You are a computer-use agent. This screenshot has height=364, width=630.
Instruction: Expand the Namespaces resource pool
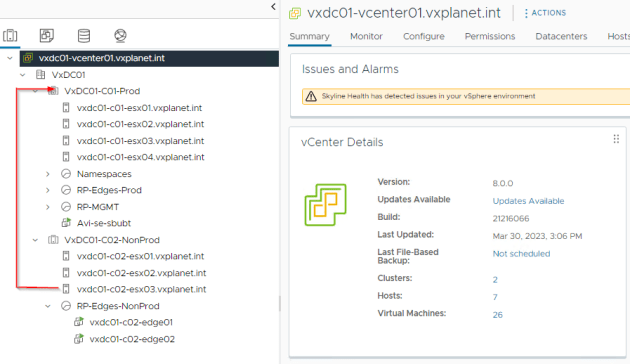(48, 174)
